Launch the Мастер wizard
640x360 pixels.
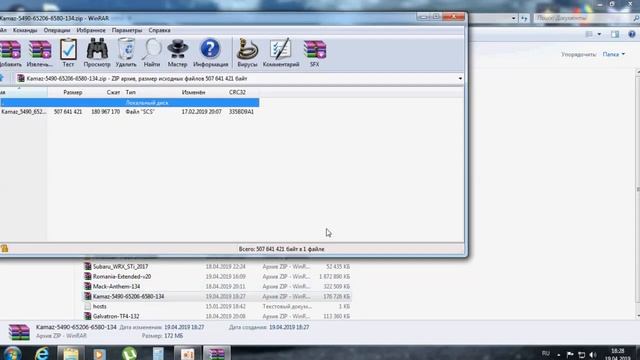tap(178, 53)
